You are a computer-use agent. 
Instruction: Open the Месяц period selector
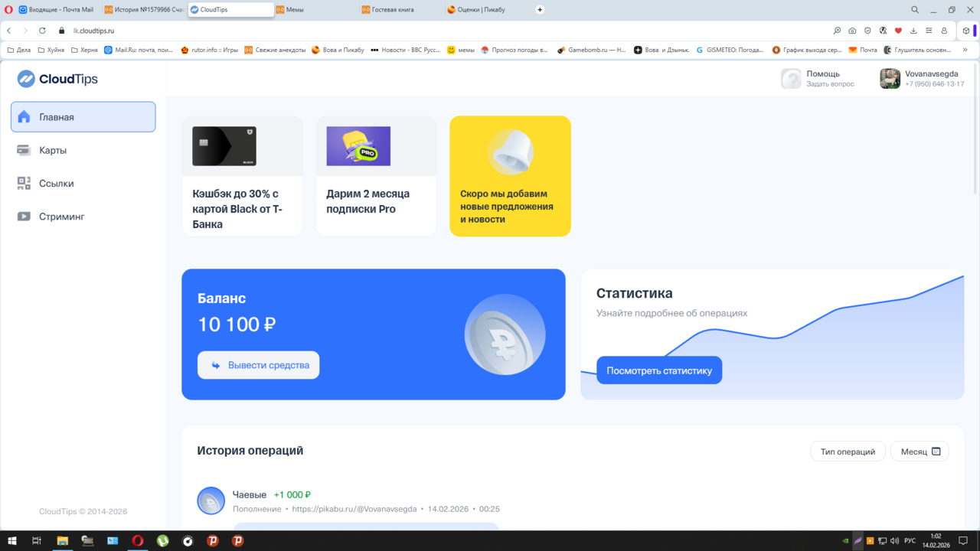click(920, 452)
